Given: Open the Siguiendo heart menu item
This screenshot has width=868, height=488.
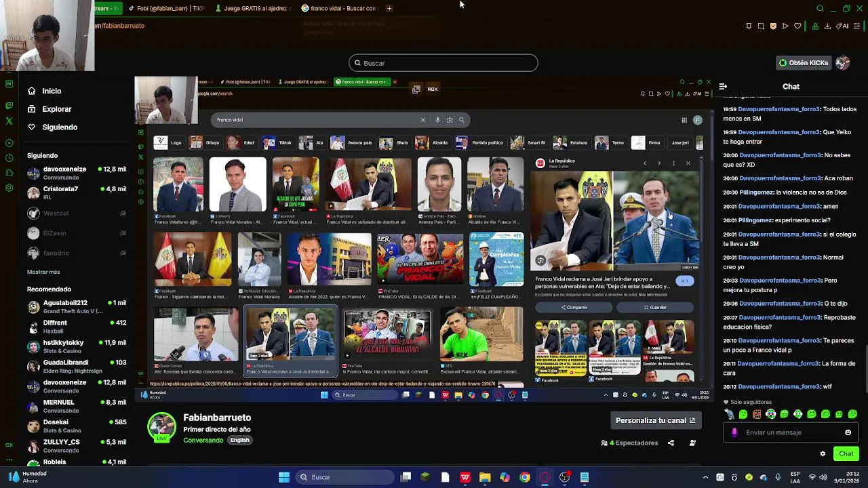Looking at the screenshot, I should pos(52,127).
